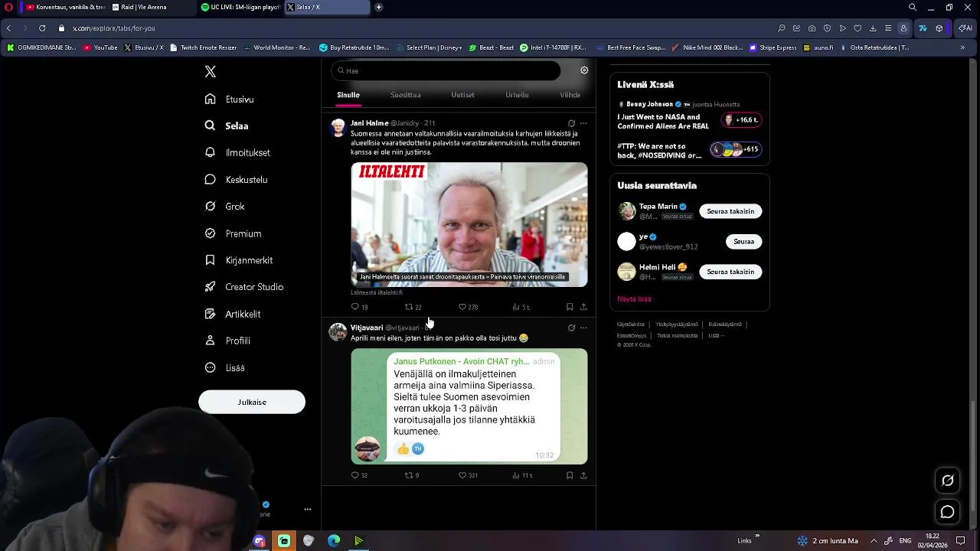
Task: Open Grok action on Jani Halme's post
Action: point(571,123)
